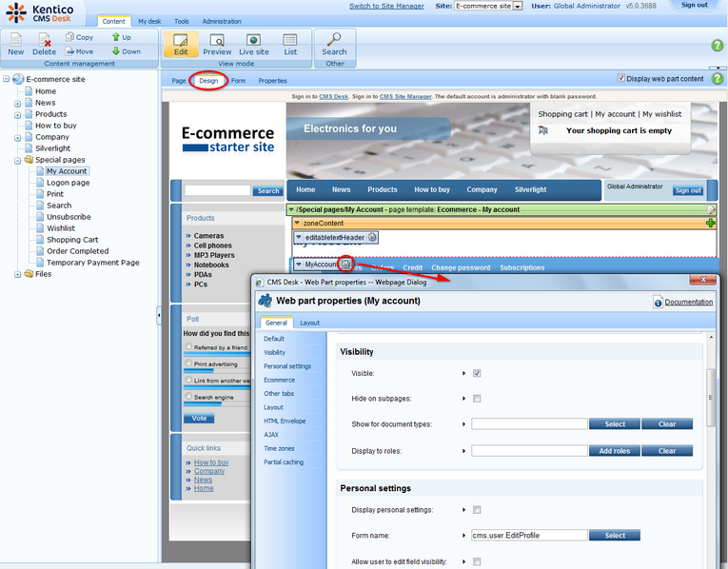Image resolution: width=728 pixels, height=569 pixels.
Task: Configure MyAccount web part gear icon
Action: 345,265
